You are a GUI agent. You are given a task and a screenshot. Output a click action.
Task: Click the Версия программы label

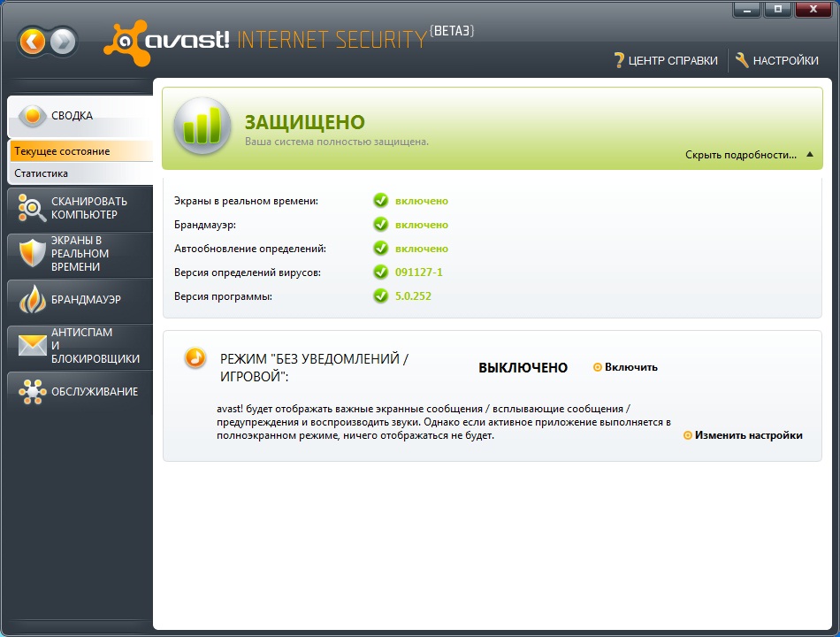223,296
